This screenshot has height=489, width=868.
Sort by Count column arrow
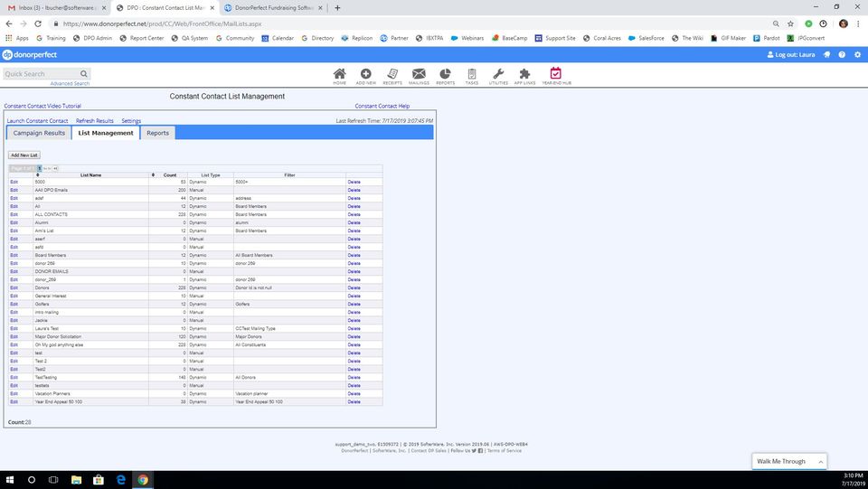(x=153, y=174)
